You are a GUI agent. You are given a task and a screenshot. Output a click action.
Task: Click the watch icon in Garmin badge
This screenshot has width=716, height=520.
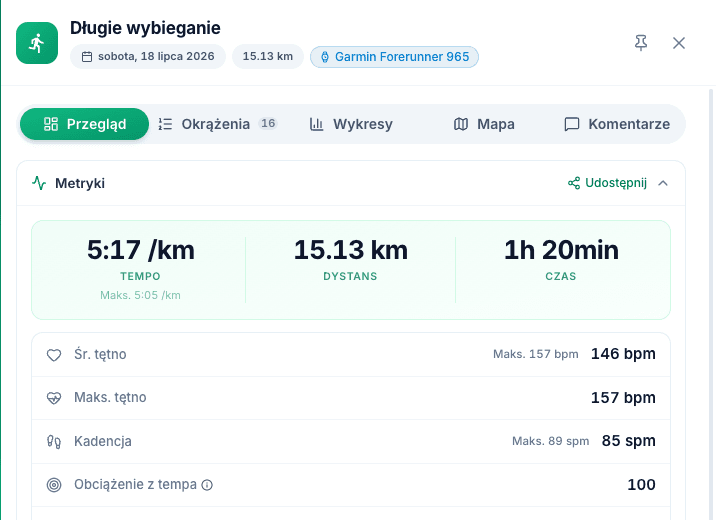(x=325, y=57)
